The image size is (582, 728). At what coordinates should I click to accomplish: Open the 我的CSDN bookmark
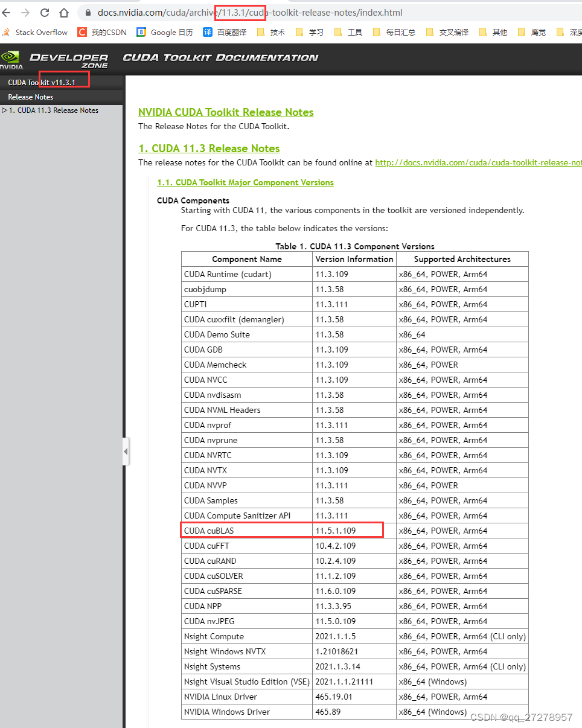100,33
